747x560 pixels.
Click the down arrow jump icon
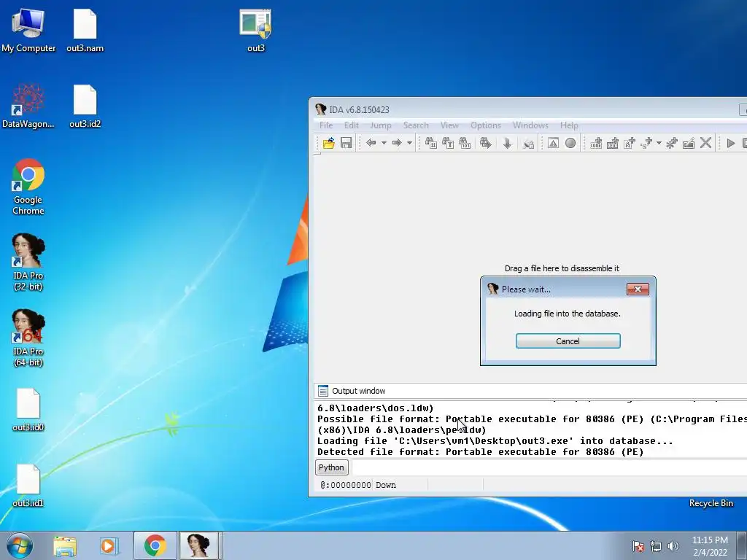(x=507, y=143)
